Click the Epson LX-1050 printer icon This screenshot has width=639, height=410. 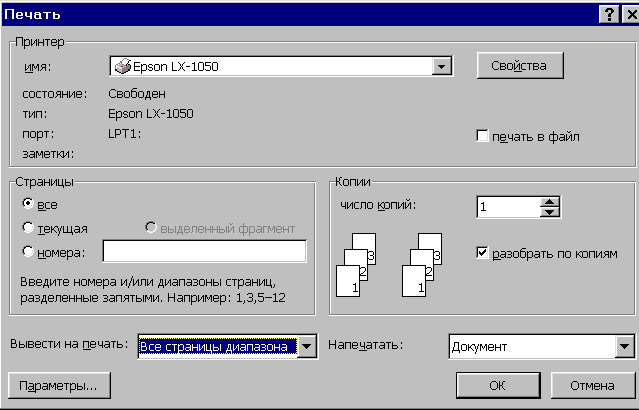123,66
